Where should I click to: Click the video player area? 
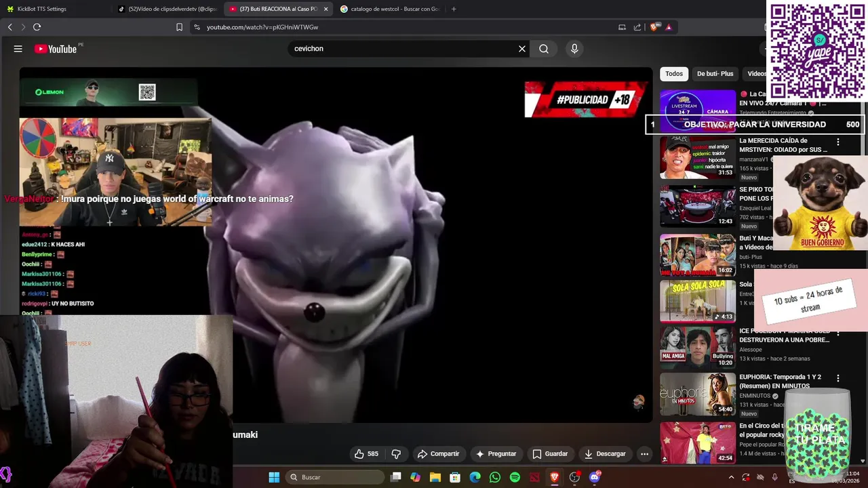(336, 245)
